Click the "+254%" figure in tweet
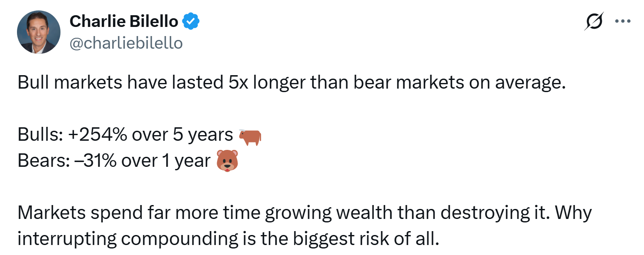This screenshot has height=255, width=644. tap(99, 136)
